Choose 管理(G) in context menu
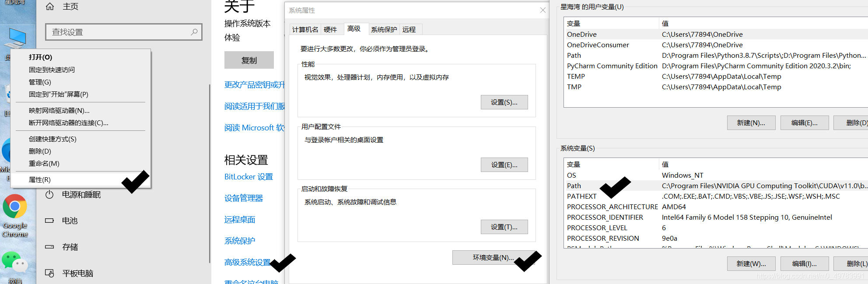868x284 pixels. coord(80,82)
